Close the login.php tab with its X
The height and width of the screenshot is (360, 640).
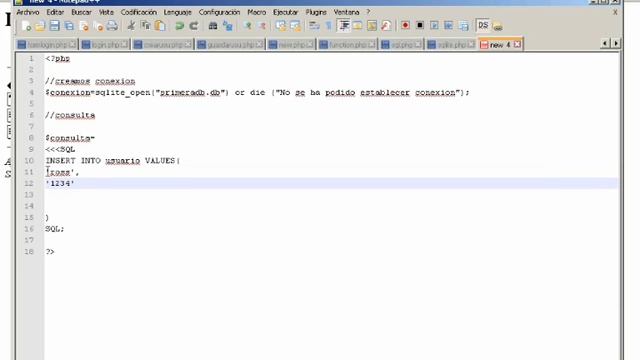coord(124,44)
